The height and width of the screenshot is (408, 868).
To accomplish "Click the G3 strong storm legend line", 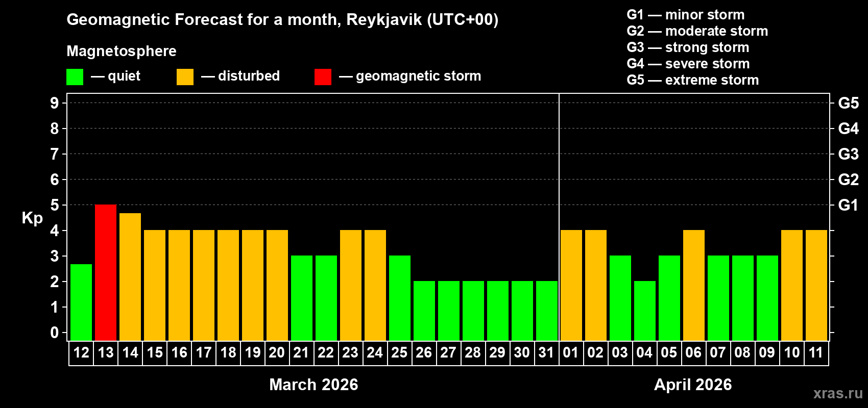I will [688, 47].
